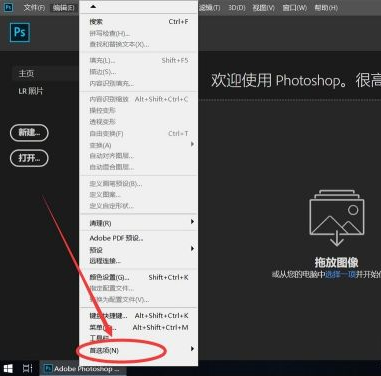Choose 查找和替换文本(X)... entry
The image size is (381, 376).
(x=138, y=44)
